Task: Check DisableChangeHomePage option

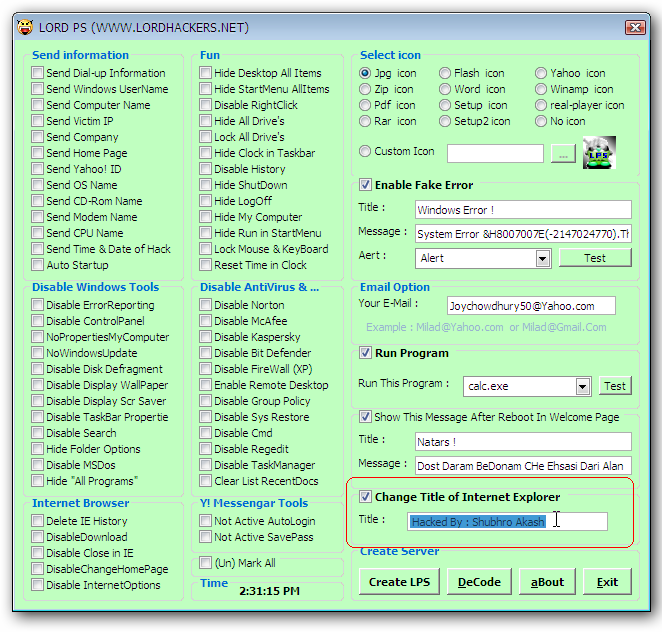Action: click(x=37, y=569)
